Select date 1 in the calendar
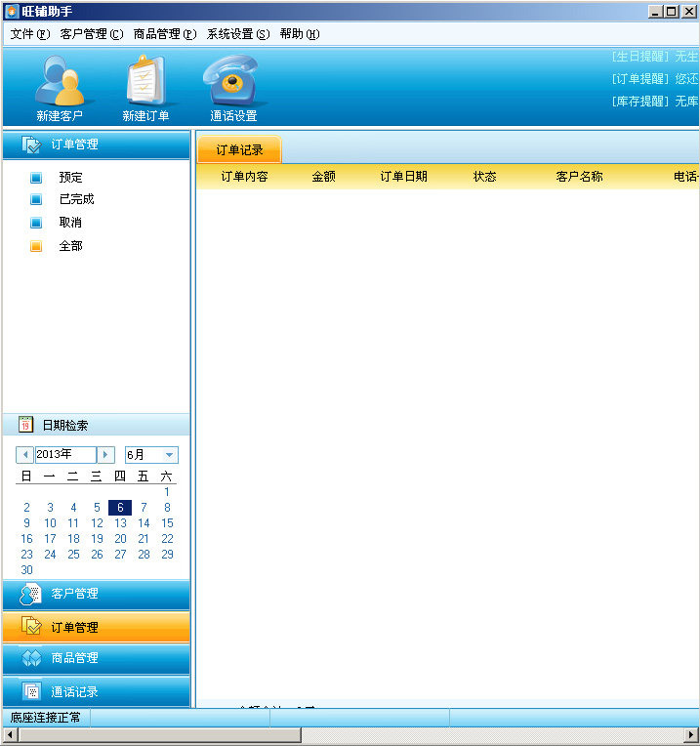Viewport: 700px width, 746px height. click(167, 492)
